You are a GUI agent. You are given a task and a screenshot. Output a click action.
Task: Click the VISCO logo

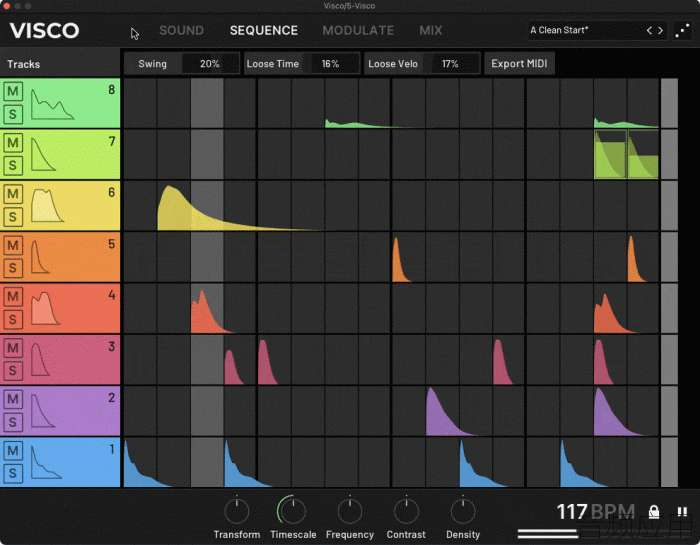[x=44, y=31]
